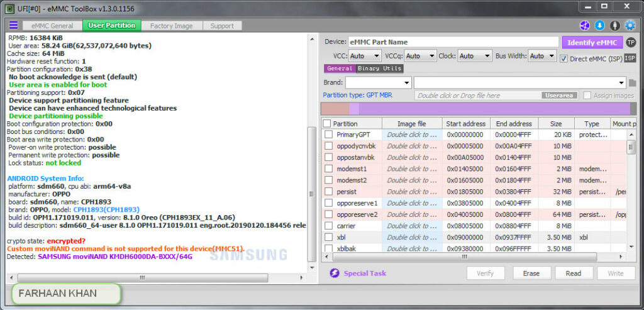Screen dimensions: 644x310
Task: Click the folder browse icon
Action: click(x=632, y=83)
